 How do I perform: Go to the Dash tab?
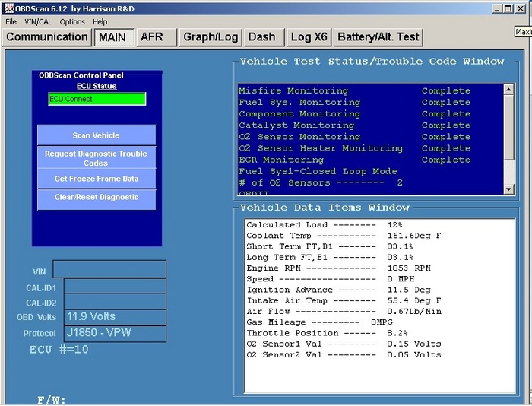coord(262,37)
